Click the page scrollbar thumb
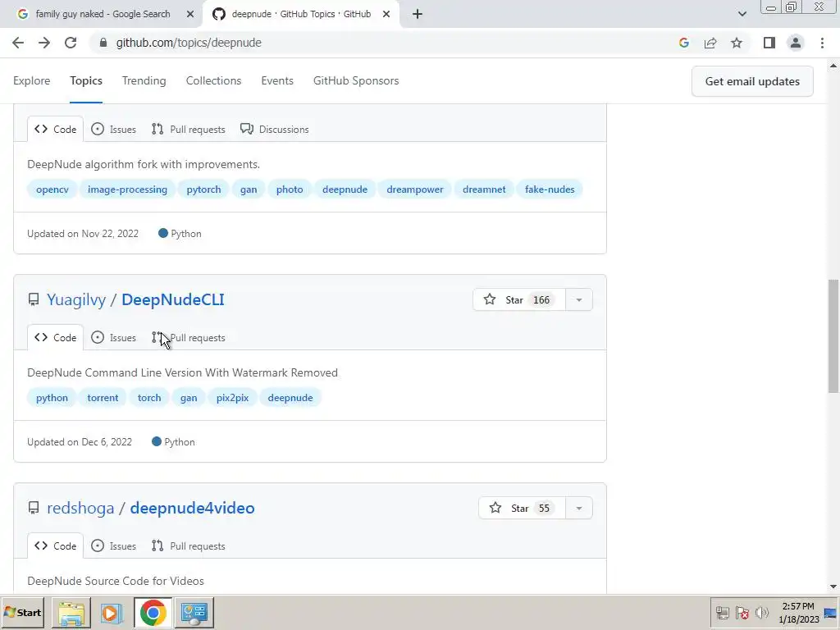Viewport: 840px width, 630px height. point(833,336)
